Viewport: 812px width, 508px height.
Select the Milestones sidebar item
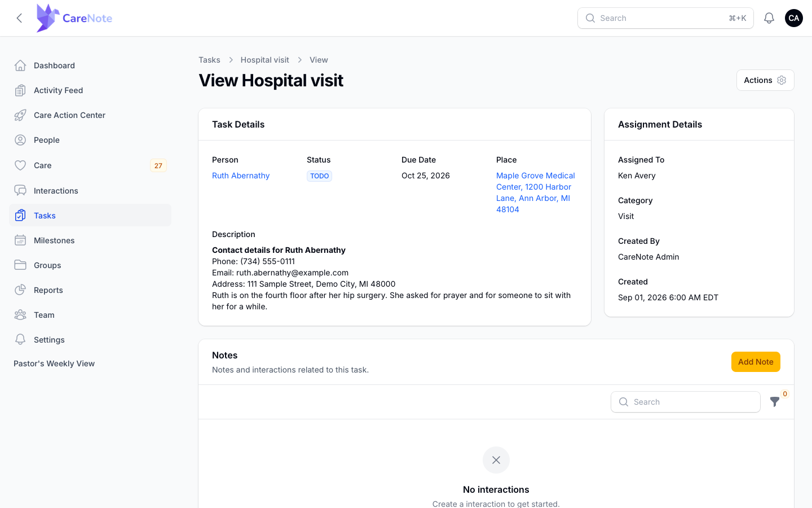click(90, 240)
